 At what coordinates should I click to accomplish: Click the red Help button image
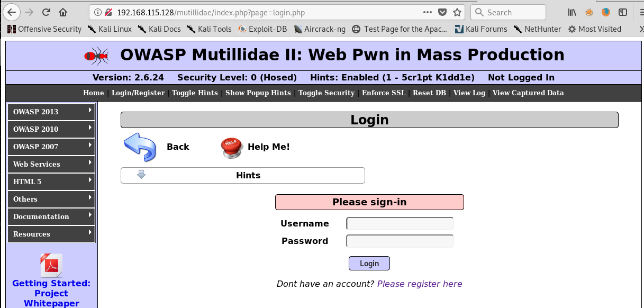point(231,148)
